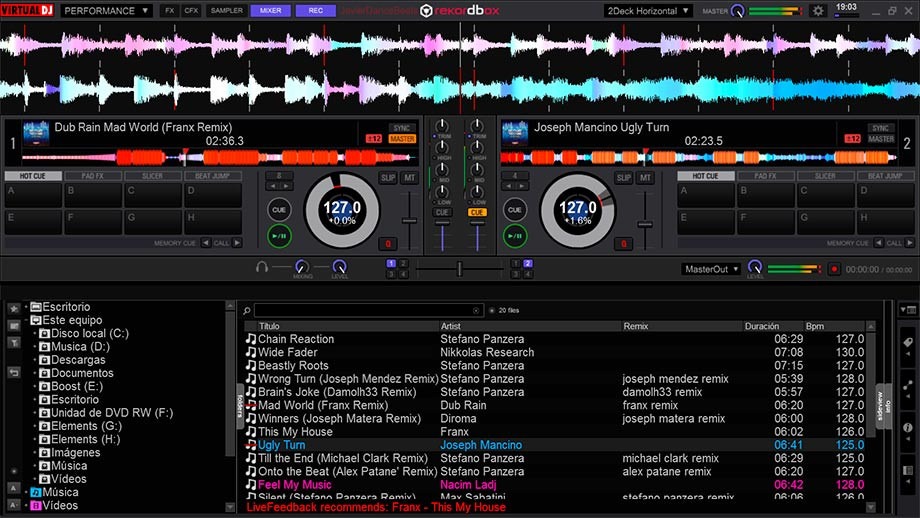This screenshot has width=920, height=518.
Task: Click the REC button in top bar
Action: (x=316, y=11)
